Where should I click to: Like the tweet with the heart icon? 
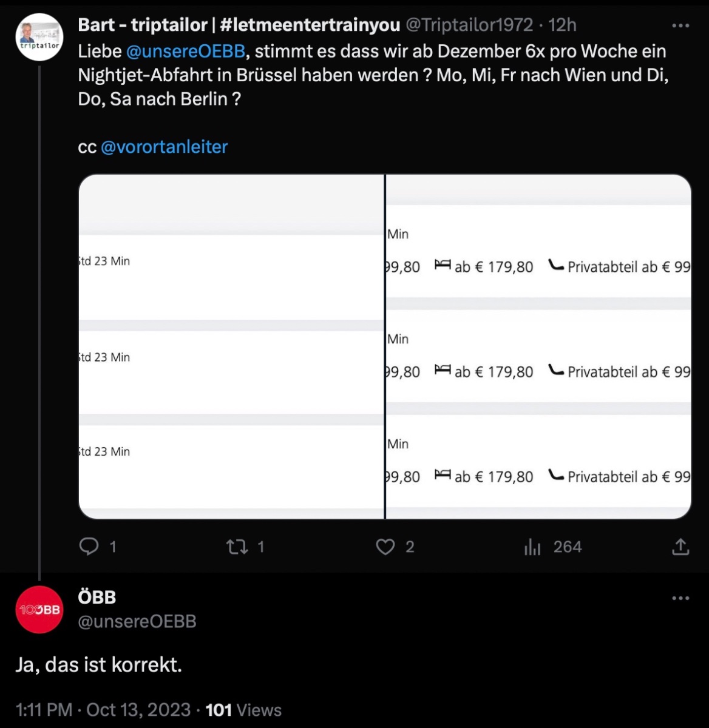(385, 547)
